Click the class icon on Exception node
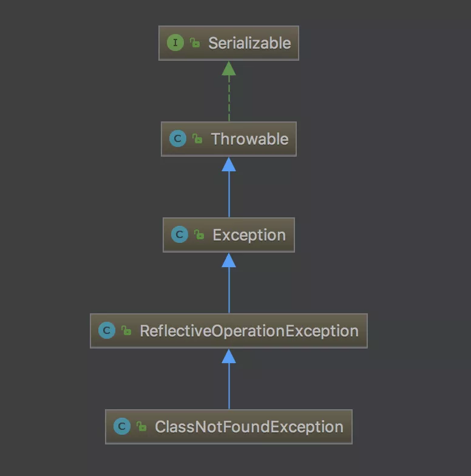The width and height of the screenshot is (471, 476). click(x=180, y=234)
